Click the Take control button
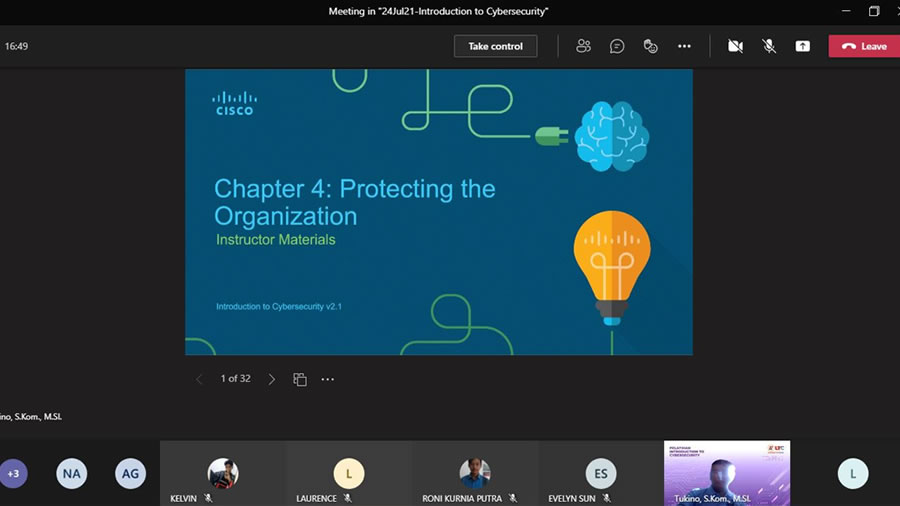 coord(495,46)
